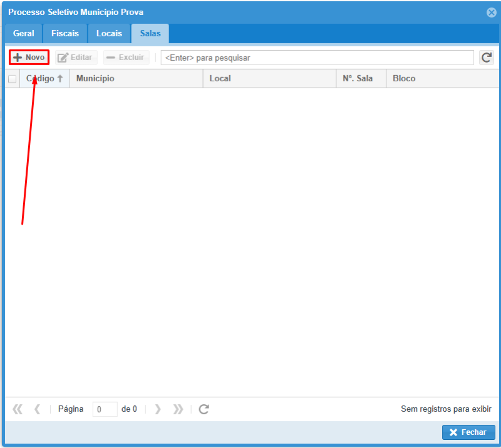Screen dimensions: 501x448
Task: Click the Novo button to add room
Action: click(29, 58)
